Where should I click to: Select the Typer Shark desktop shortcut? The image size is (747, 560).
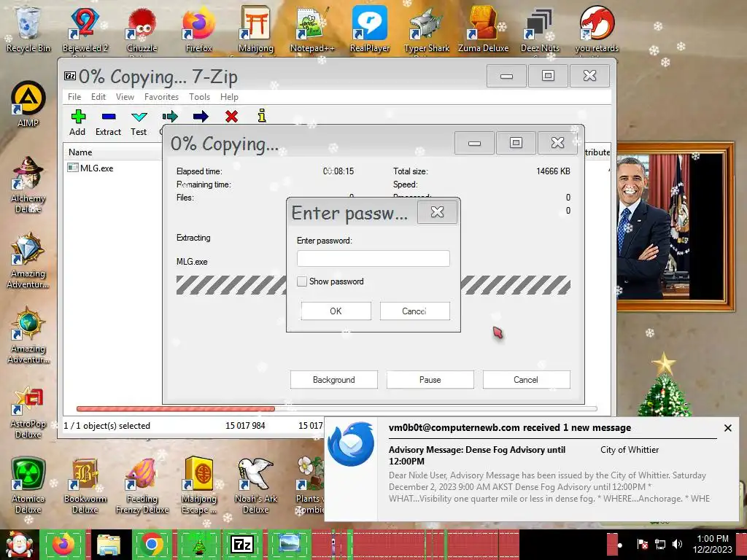[x=426, y=29]
